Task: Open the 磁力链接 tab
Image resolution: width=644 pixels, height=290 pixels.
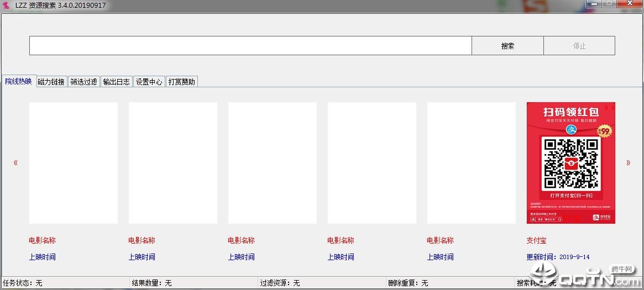Action: click(x=51, y=82)
